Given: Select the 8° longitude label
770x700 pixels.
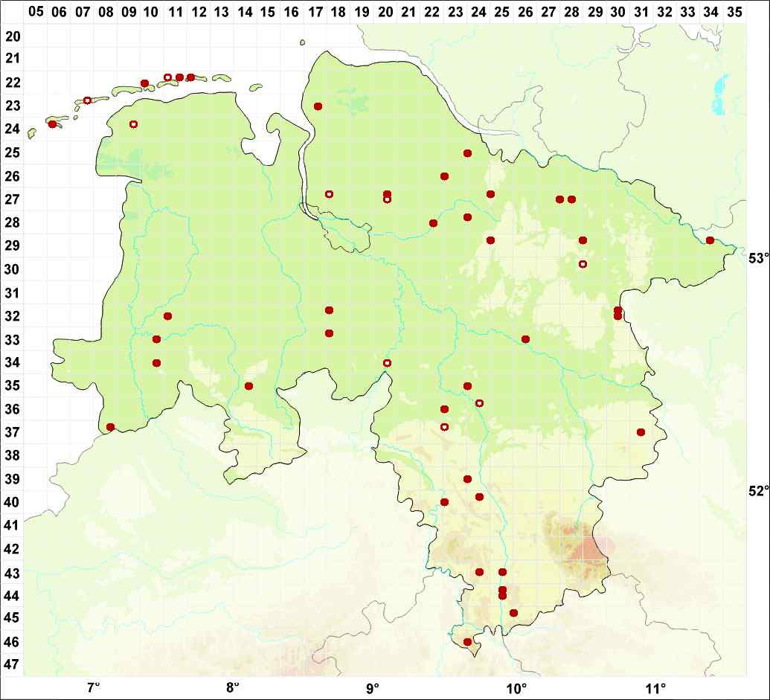Looking at the screenshot, I should 233,687.
